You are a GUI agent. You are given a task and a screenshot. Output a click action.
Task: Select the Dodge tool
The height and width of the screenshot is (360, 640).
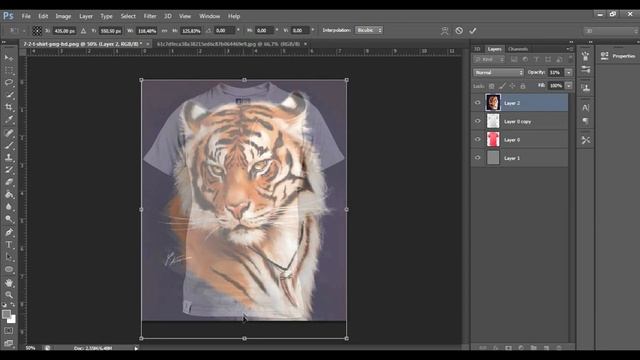9,219
